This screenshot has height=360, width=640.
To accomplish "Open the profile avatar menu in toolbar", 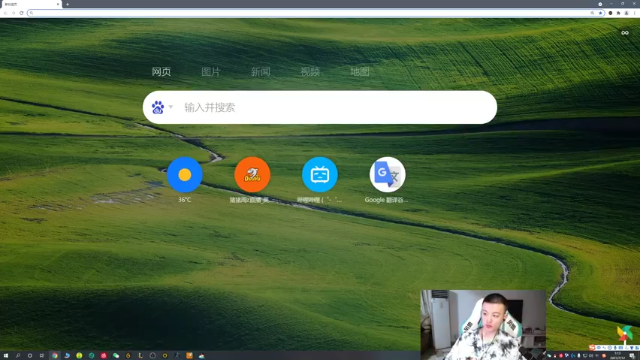I will click(627, 13).
